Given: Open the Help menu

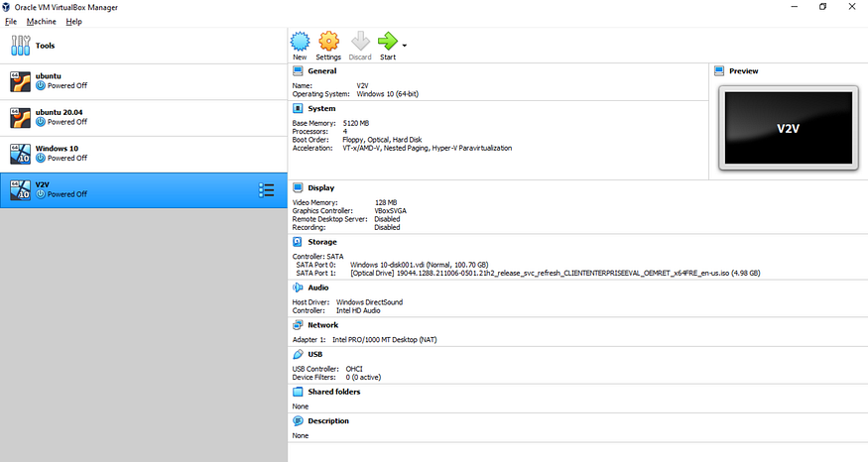Looking at the screenshot, I should coord(73,22).
